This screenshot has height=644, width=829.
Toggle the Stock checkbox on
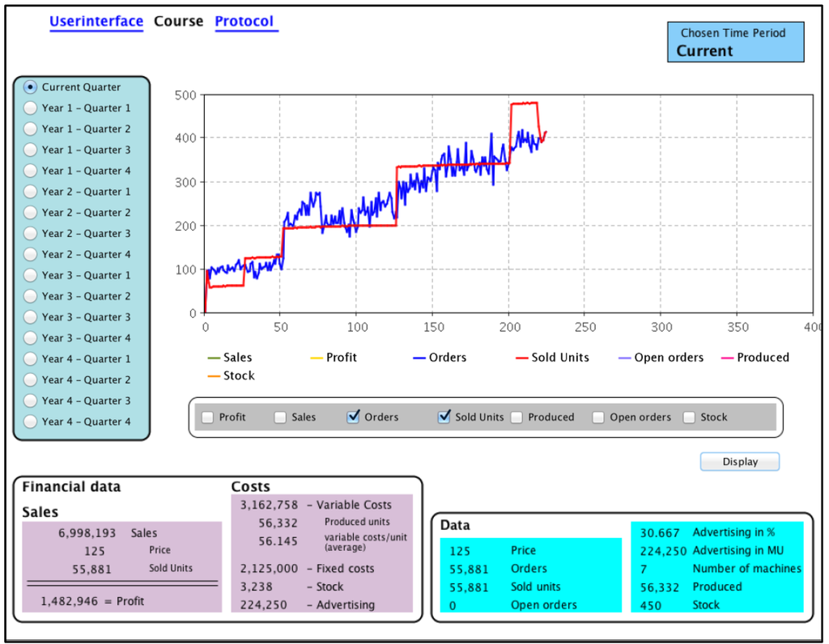point(689,417)
